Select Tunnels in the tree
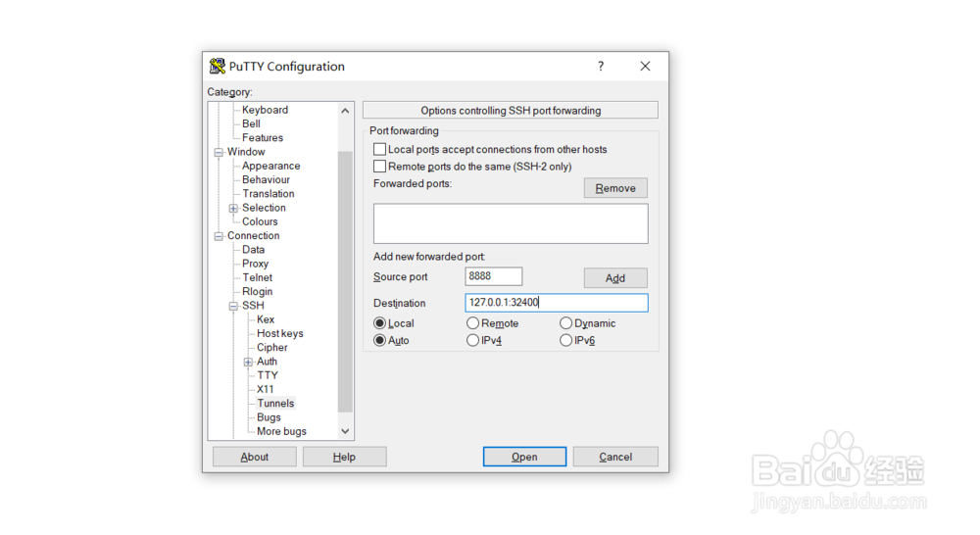This screenshot has height=535, width=980. [275, 403]
